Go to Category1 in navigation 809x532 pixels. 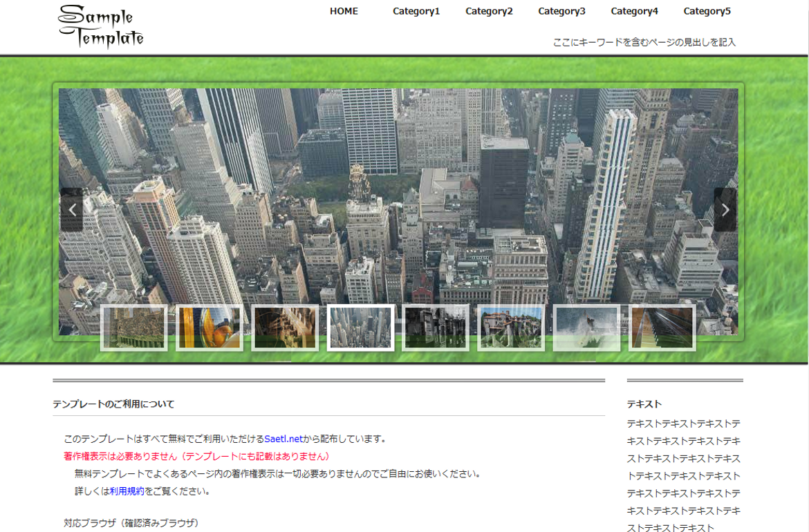click(416, 11)
